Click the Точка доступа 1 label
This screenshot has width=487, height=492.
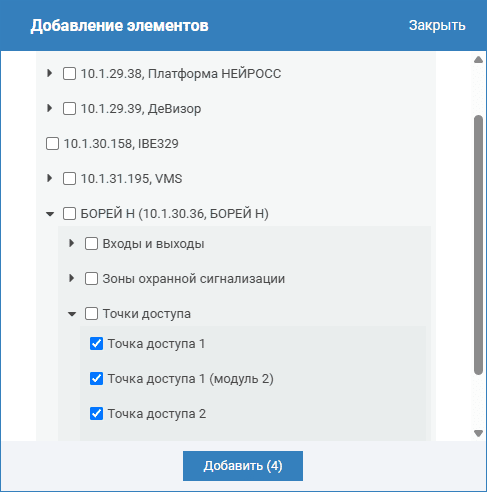(156, 344)
